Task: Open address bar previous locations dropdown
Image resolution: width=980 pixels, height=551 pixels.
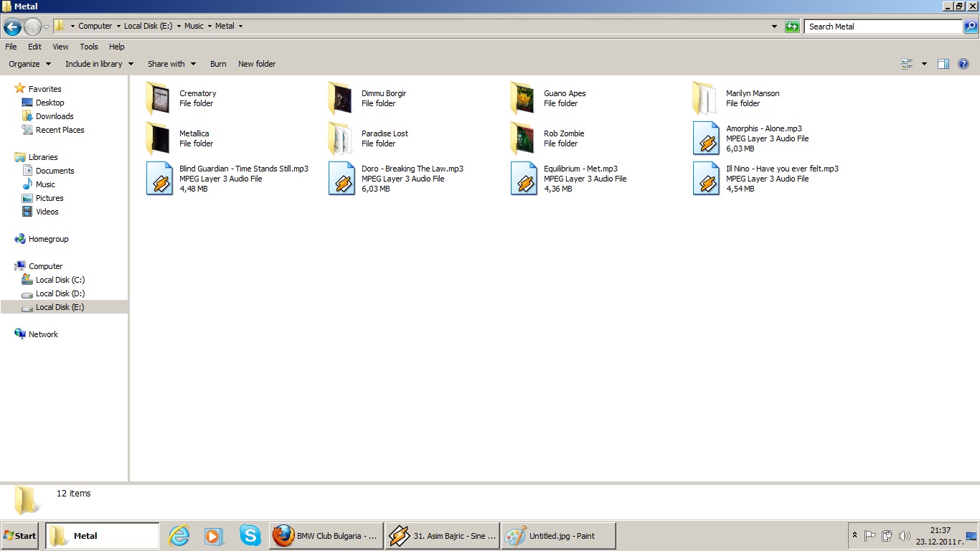Action: click(774, 27)
